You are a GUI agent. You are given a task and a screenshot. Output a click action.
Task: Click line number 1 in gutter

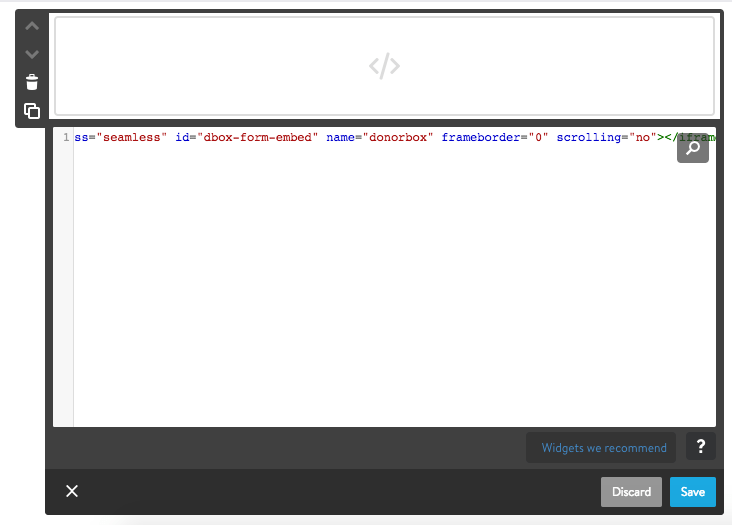pyautogui.click(x=65, y=137)
